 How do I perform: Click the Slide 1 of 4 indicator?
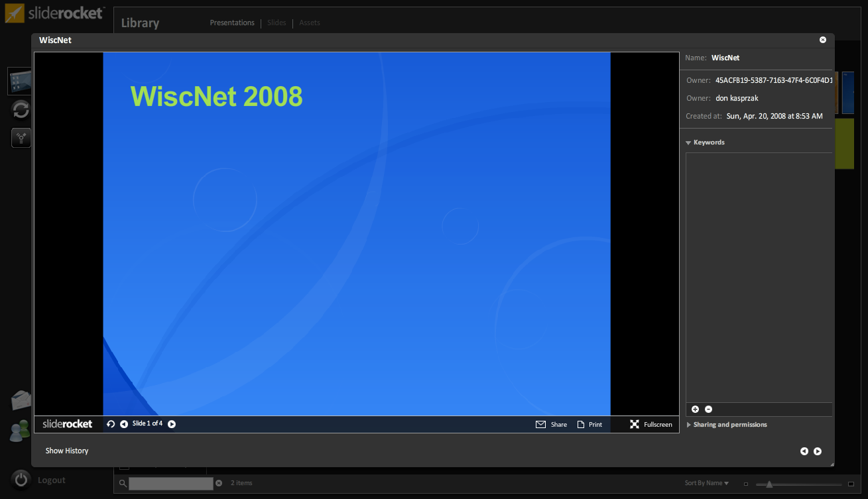[x=147, y=423]
